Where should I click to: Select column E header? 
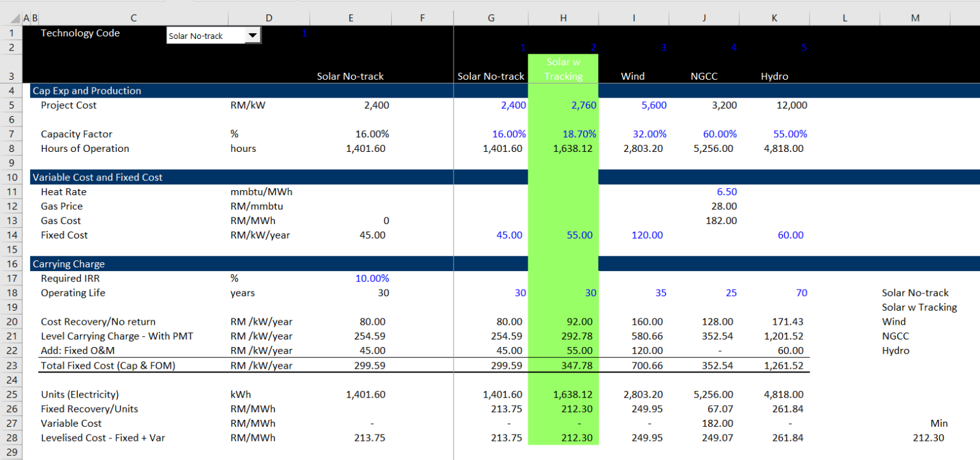(x=350, y=19)
